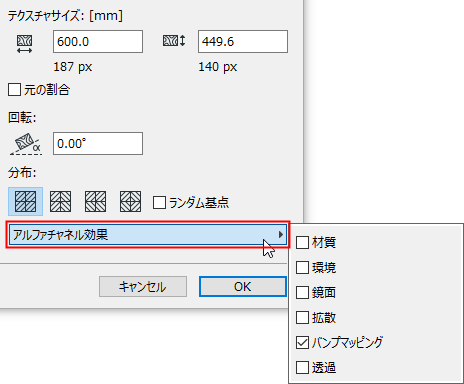This screenshot has width=464, height=384.
Task: Click the texture width icon
Action: click(x=25, y=44)
